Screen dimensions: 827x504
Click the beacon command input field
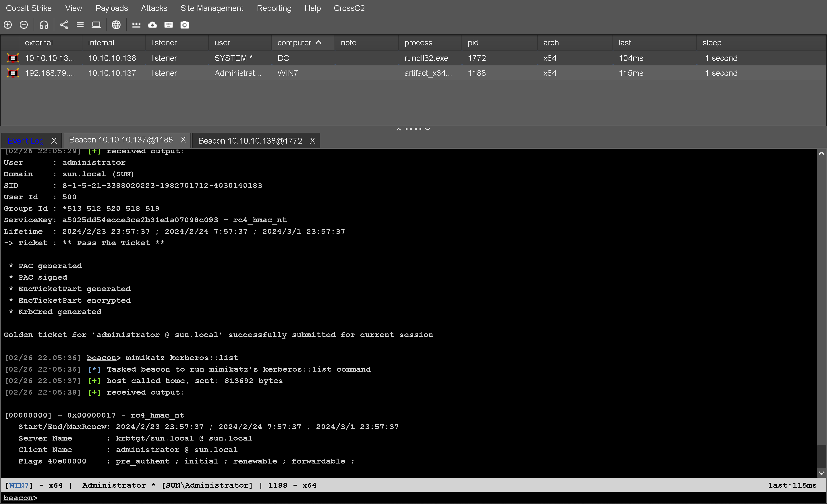(x=403, y=498)
